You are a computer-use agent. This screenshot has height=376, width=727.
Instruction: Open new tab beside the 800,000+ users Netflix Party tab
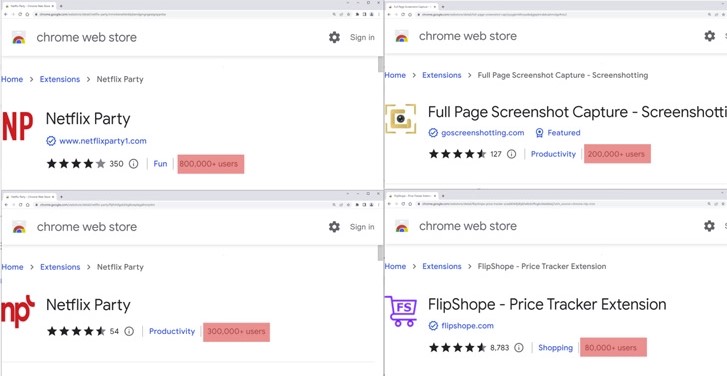[x=61, y=6]
